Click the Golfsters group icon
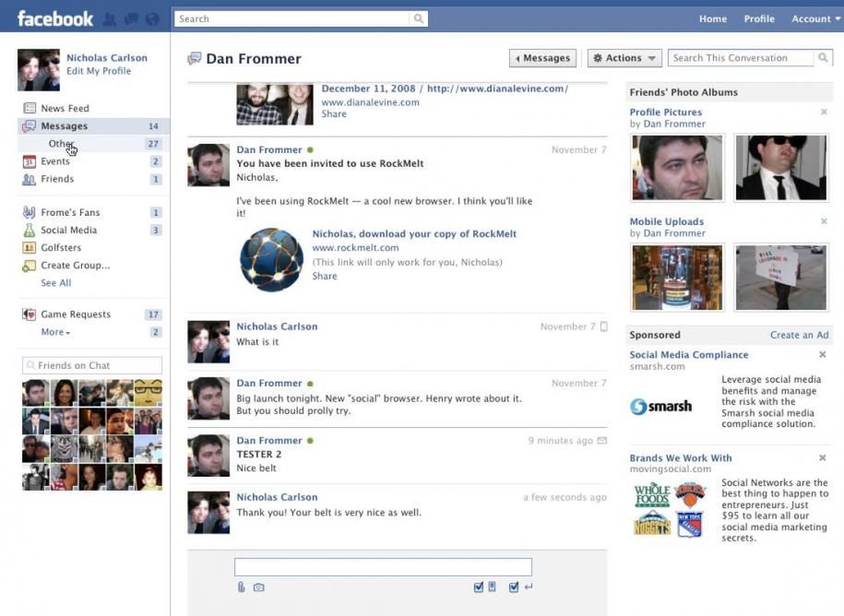The image size is (844, 616). (30, 247)
